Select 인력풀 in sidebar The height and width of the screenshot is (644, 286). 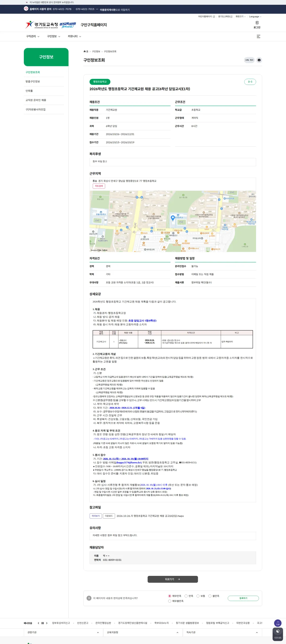[x=29, y=91]
